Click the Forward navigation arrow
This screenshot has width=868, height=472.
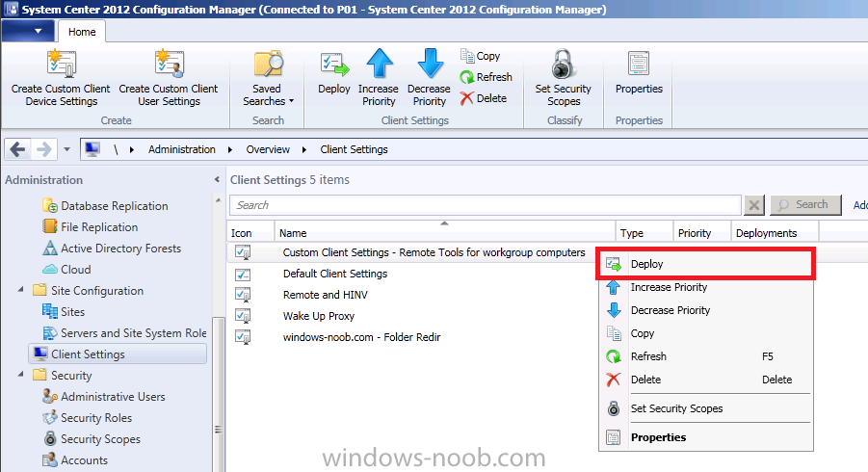43,149
